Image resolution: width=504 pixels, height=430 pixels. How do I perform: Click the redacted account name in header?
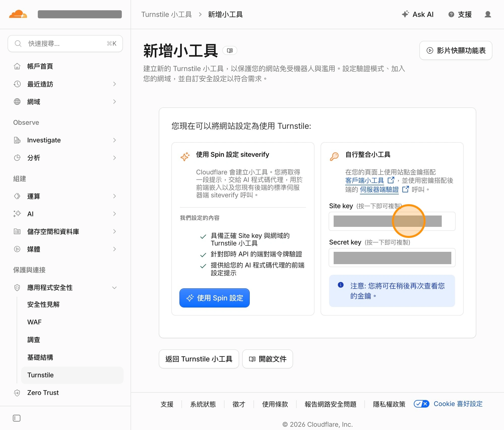[80, 14]
